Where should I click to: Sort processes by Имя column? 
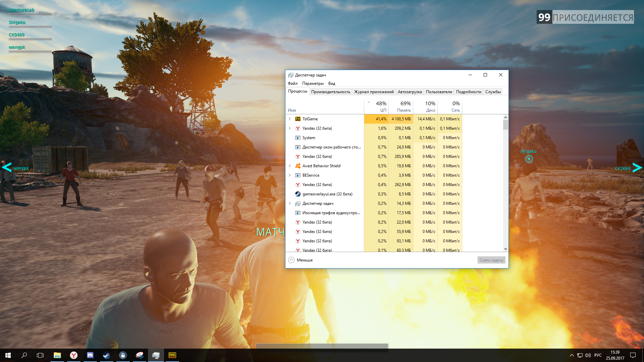click(325, 107)
